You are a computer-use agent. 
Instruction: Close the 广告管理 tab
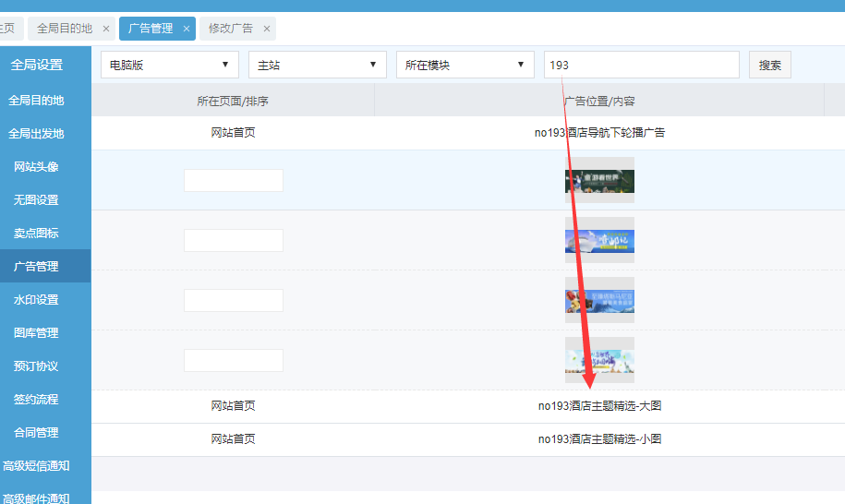click(x=187, y=29)
